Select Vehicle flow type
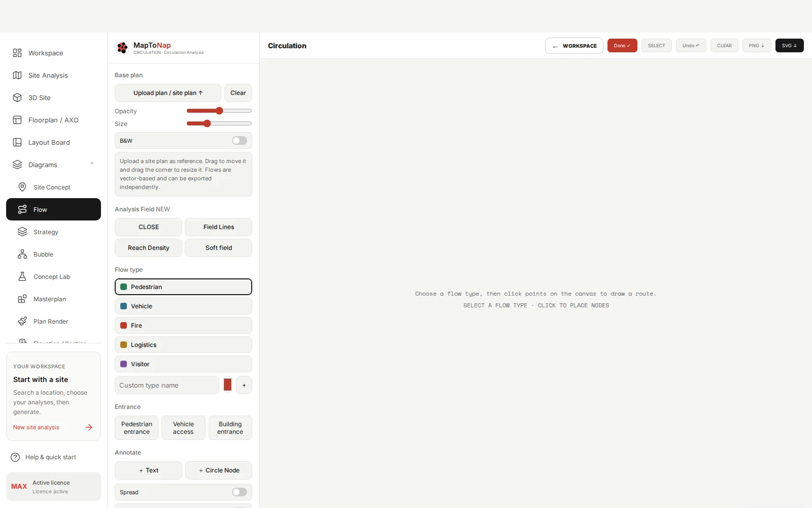 coord(183,306)
